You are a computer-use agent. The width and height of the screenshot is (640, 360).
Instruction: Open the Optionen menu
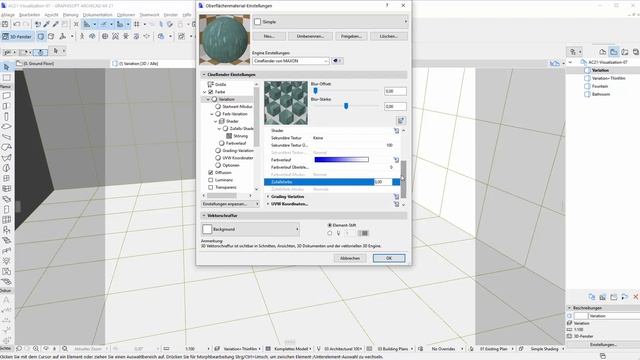tap(126, 15)
